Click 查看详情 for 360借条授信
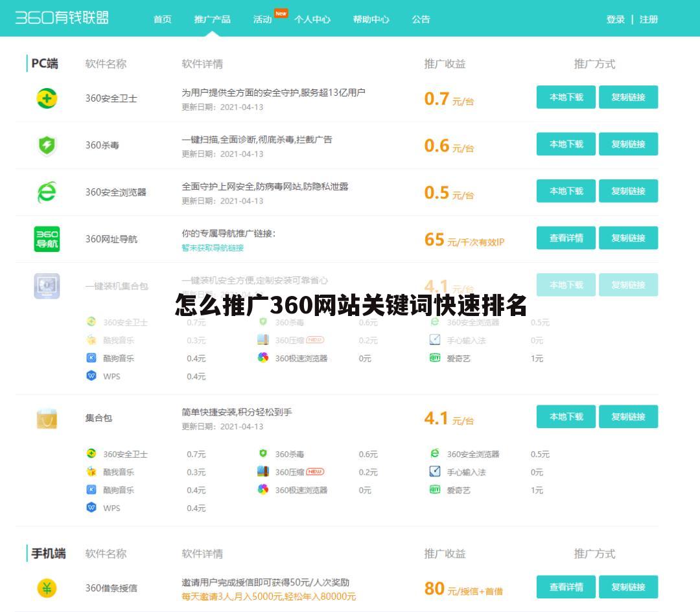Viewport: 700px width, 612px height. tap(566, 587)
